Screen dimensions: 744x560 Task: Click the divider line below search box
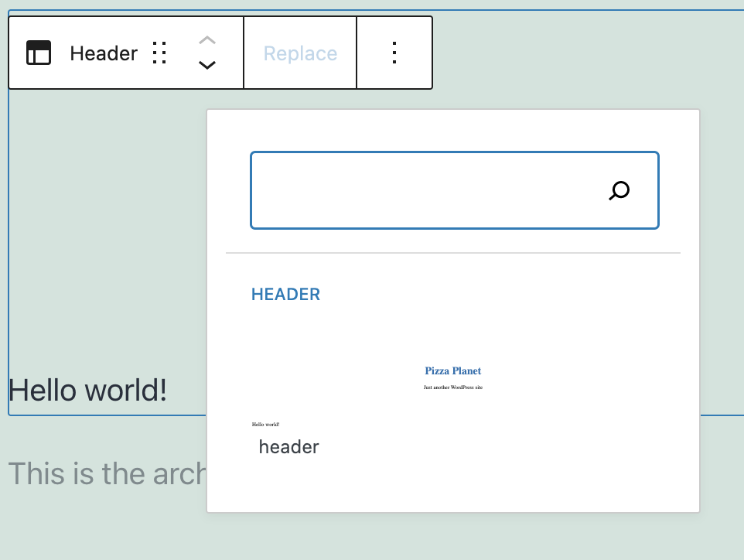click(x=452, y=253)
